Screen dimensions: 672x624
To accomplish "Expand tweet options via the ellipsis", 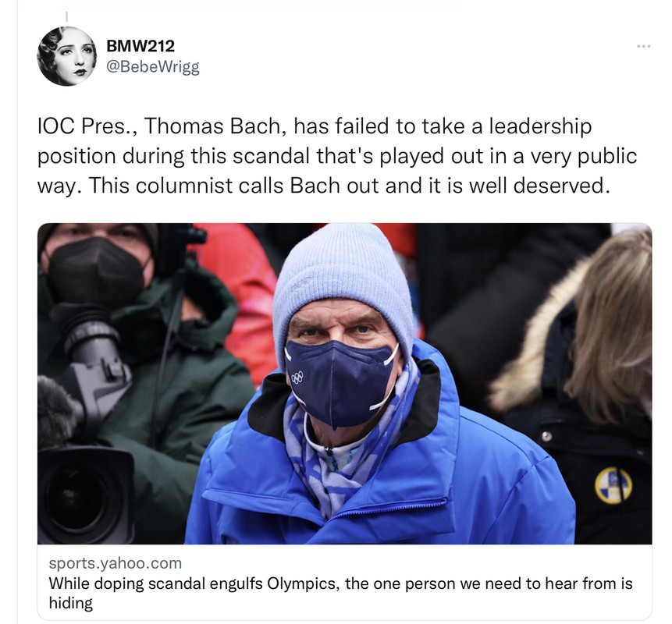I will pos(643,46).
